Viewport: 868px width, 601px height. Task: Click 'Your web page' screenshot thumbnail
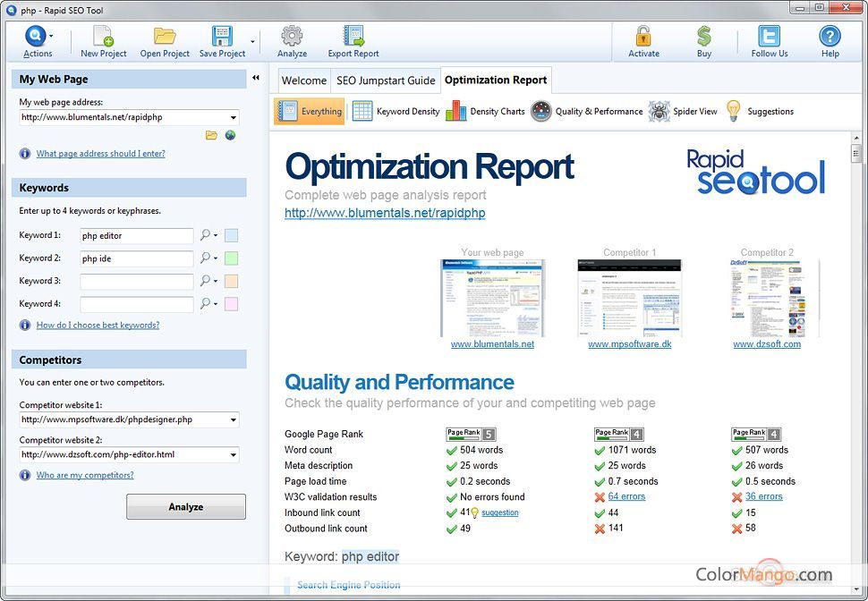(493, 298)
